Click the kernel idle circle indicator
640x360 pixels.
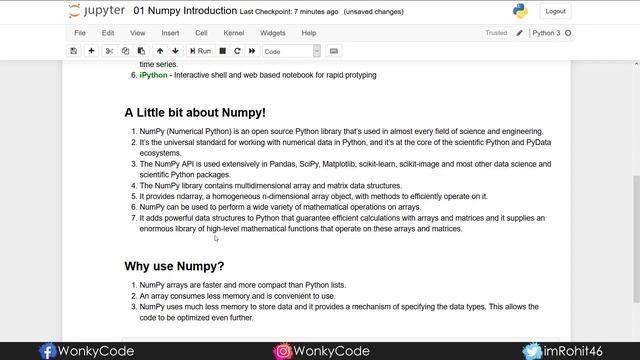coord(568,33)
